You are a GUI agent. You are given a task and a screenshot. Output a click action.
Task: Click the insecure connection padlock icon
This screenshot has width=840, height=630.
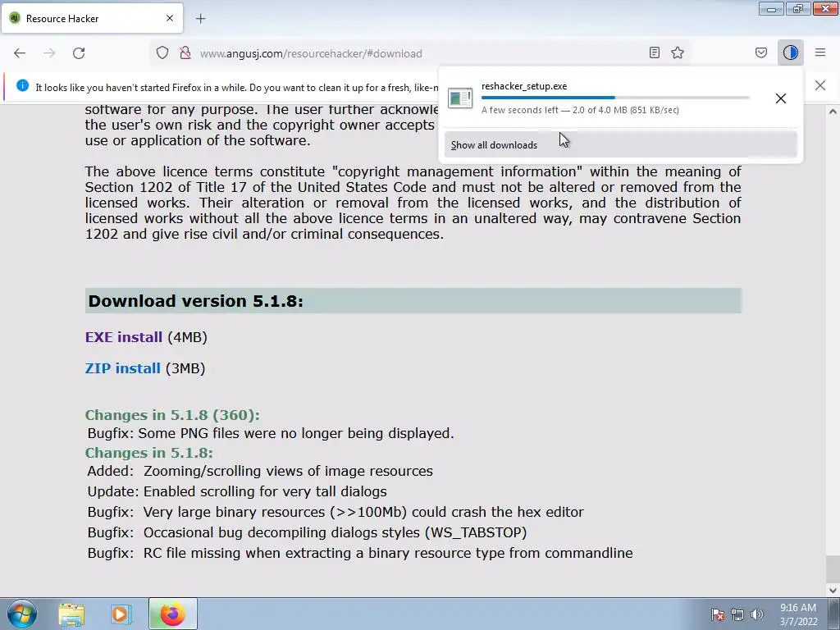click(x=185, y=53)
